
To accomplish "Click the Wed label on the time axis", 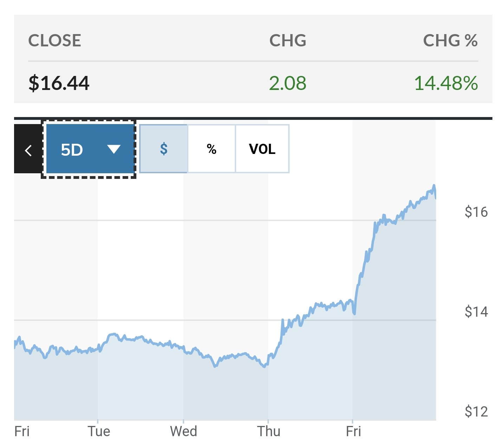I will [x=183, y=431].
